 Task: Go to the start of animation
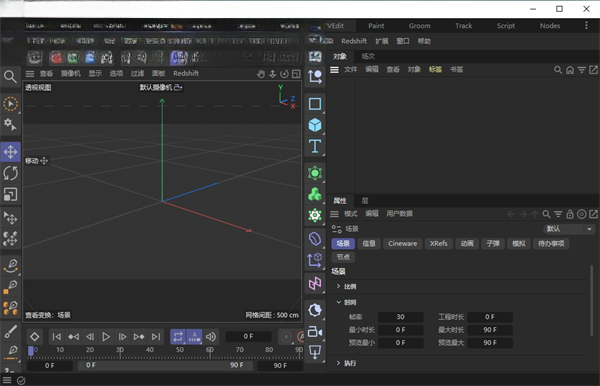coord(57,337)
